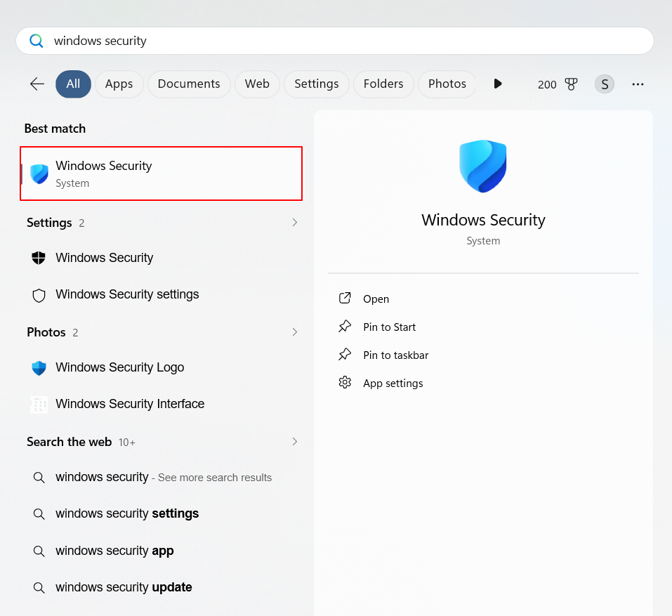672x616 pixels.
Task: Expand the Settings results chevron
Action: [294, 223]
